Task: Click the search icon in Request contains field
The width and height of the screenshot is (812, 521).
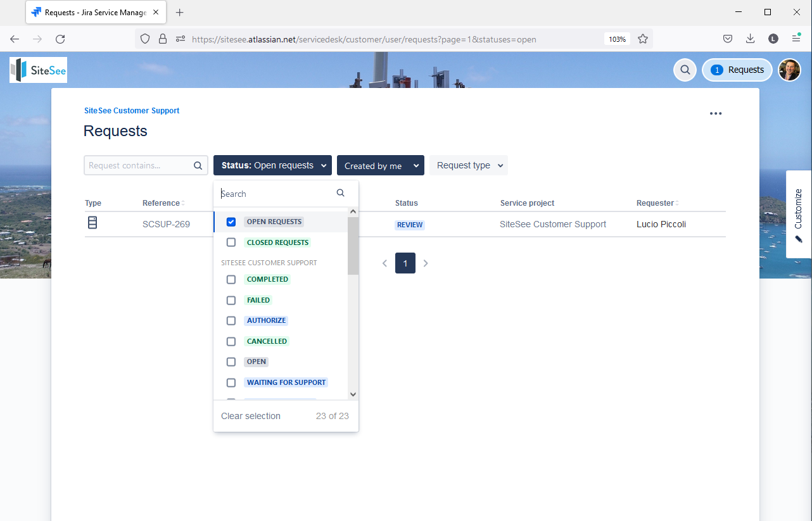Action: coord(198,166)
